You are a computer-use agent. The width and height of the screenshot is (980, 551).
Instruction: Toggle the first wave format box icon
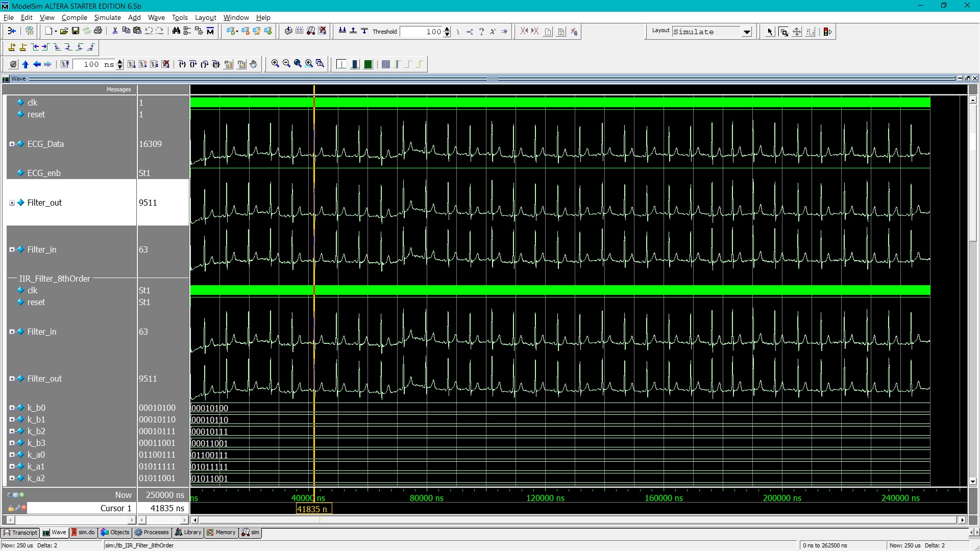click(x=341, y=64)
